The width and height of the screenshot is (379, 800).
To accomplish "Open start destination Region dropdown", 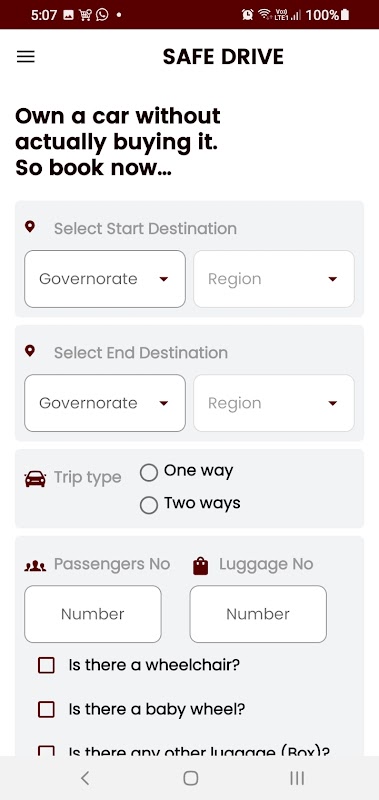I will [x=274, y=279].
